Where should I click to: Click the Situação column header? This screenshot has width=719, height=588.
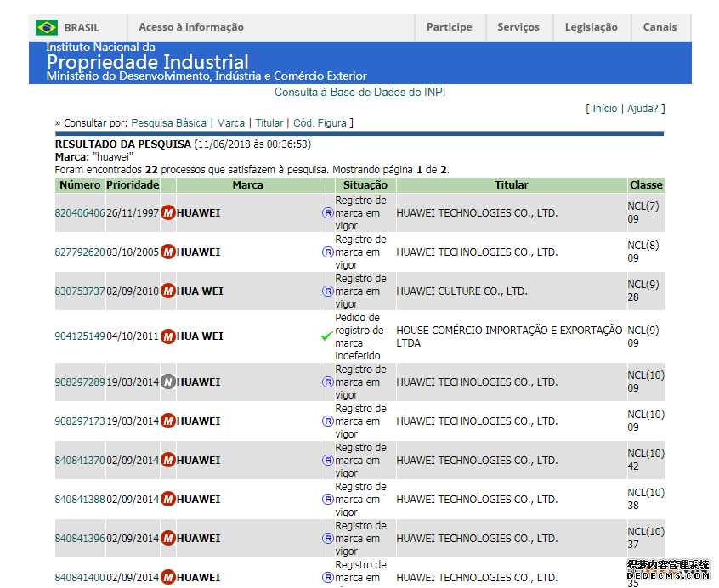point(365,184)
